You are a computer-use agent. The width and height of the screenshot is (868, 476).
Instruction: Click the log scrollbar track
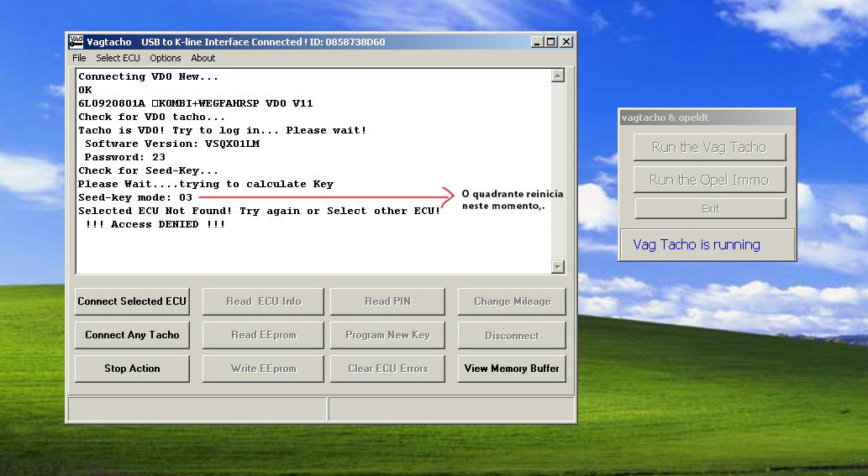tap(558, 171)
